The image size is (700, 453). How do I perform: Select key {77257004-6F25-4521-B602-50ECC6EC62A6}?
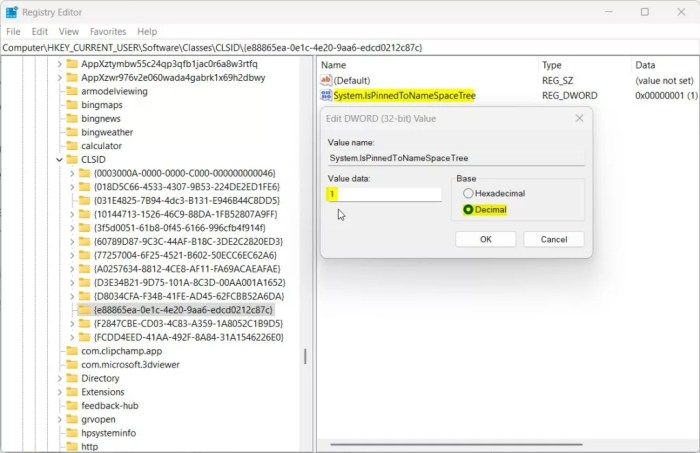185,255
